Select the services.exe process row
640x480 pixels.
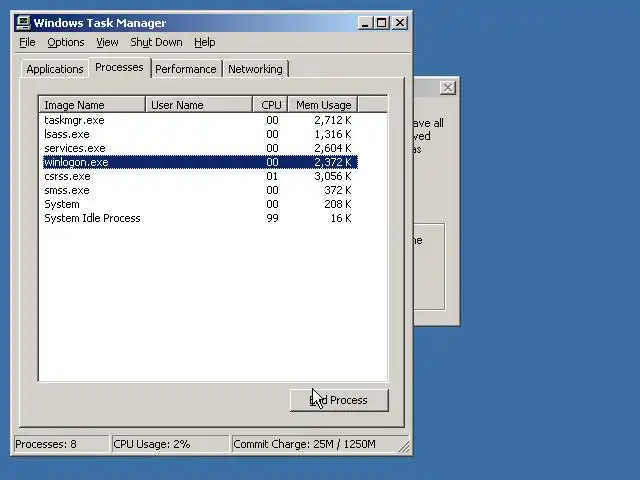[x=200, y=148]
